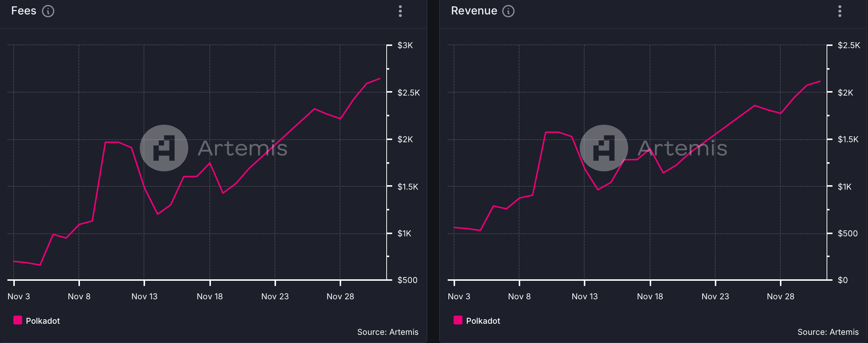Click the Nov 13 date label on Fees chart

click(x=144, y=296)
